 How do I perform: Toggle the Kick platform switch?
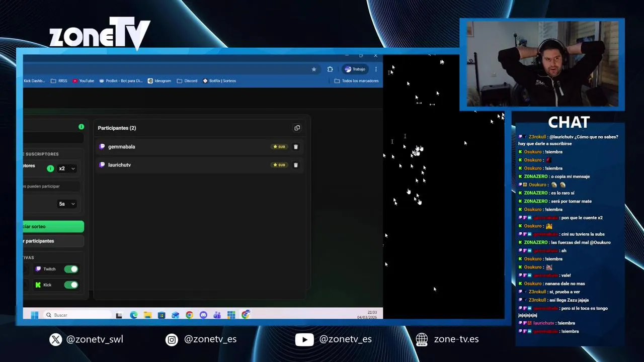(x=71, y=285)
